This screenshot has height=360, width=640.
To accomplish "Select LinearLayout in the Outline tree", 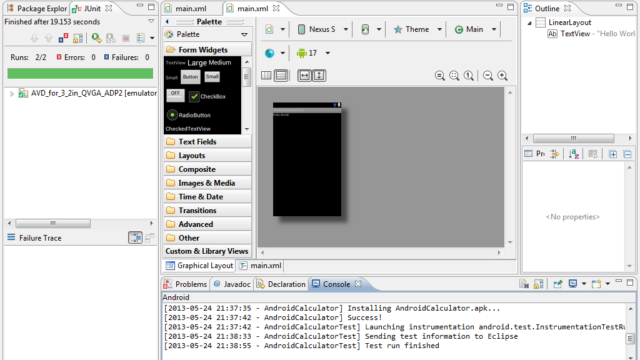I will (x=569, y=22).
